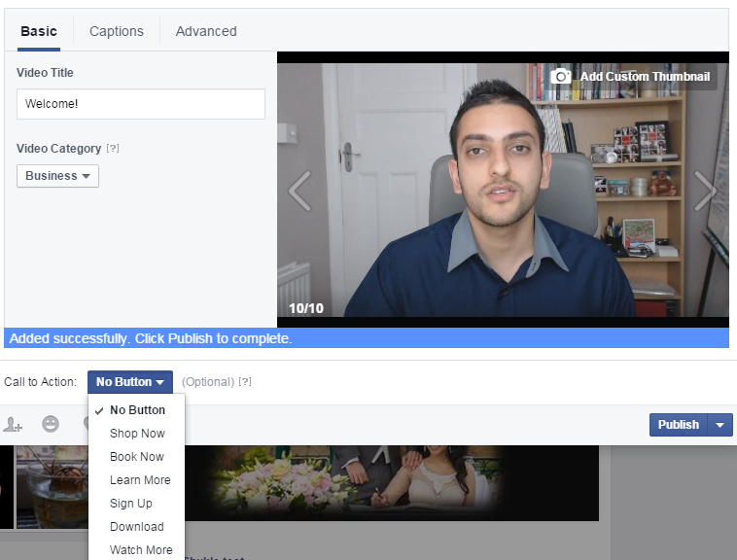Image resolution: width=737 pixels, height=560 pixels.
Task: Click the 10/10 thumbnail counter
Action: click(x=306, y=308)
